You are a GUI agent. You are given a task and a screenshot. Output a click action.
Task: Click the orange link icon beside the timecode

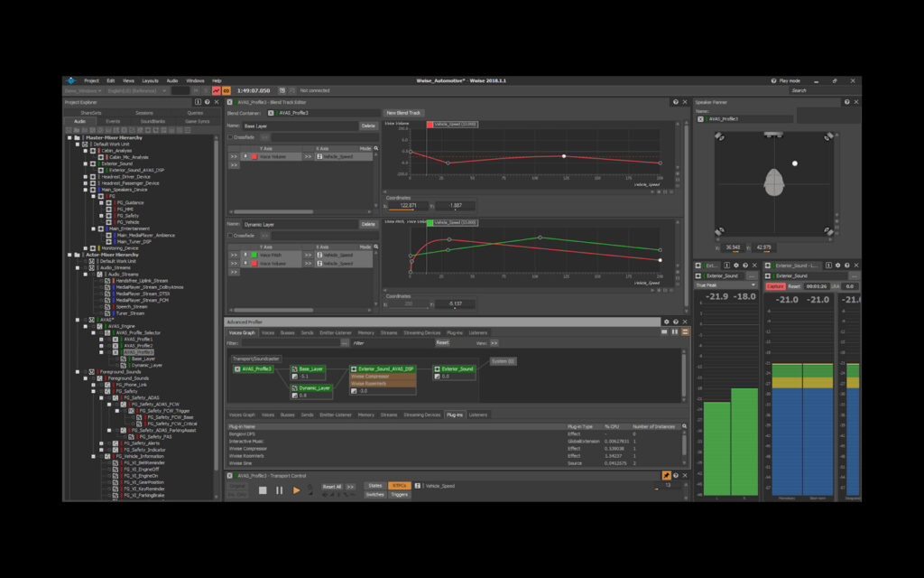226,90
